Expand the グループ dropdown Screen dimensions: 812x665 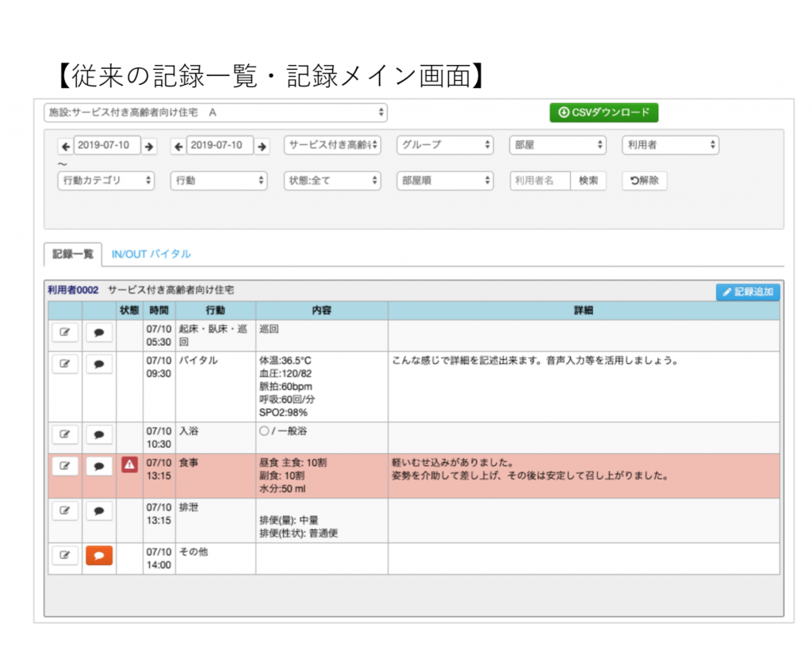point(445,145)
